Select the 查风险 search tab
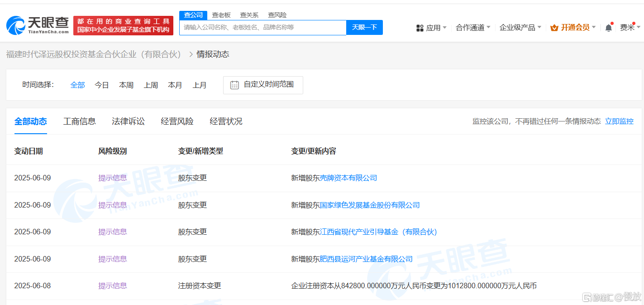This screenshot has height=305, width=644. [x=277, y=15]
